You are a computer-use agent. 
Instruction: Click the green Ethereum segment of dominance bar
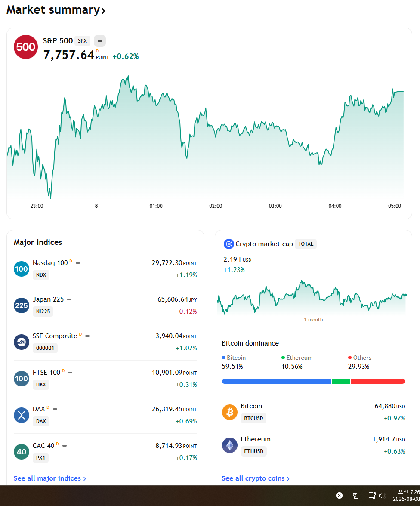point(341,381)
